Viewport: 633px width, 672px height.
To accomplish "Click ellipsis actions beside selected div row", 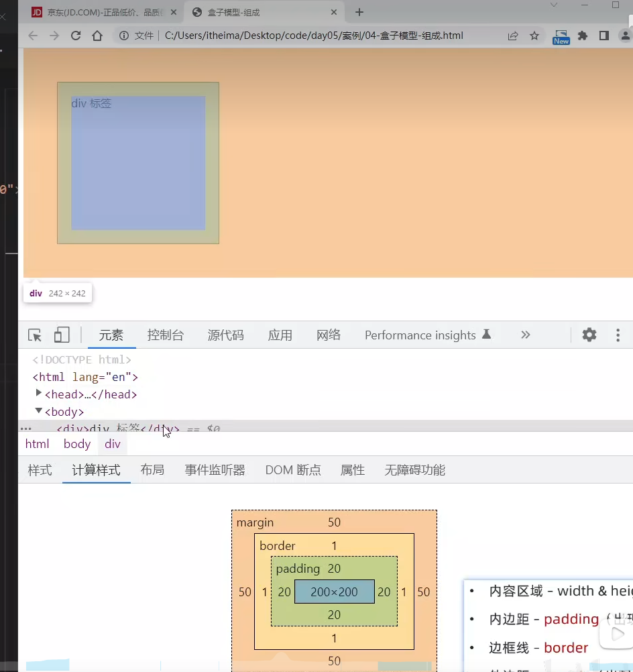I will pos(25,429).
